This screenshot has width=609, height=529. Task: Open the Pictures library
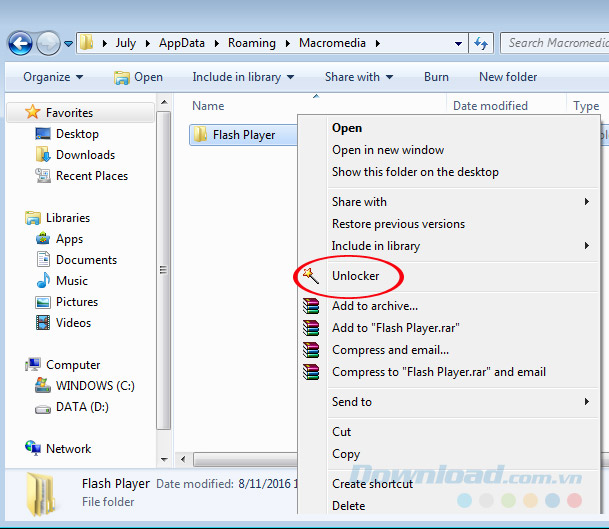[77, 301]
